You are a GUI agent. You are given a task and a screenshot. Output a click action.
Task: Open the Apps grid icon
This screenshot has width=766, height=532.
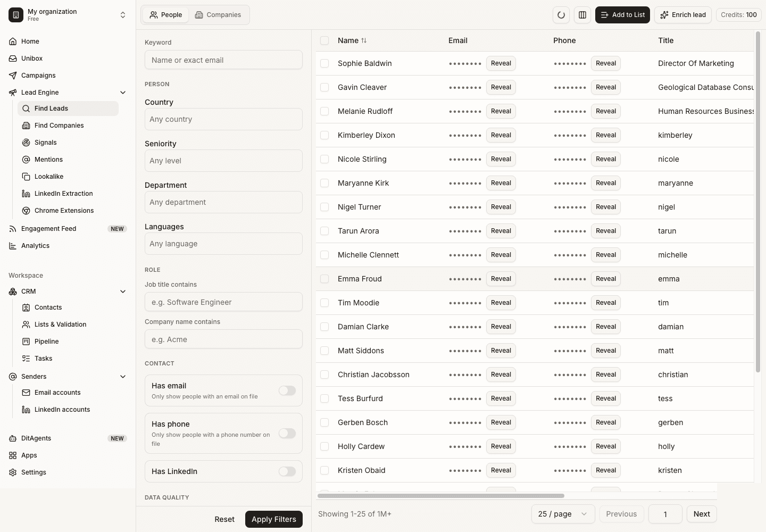(x=13, y=455)
